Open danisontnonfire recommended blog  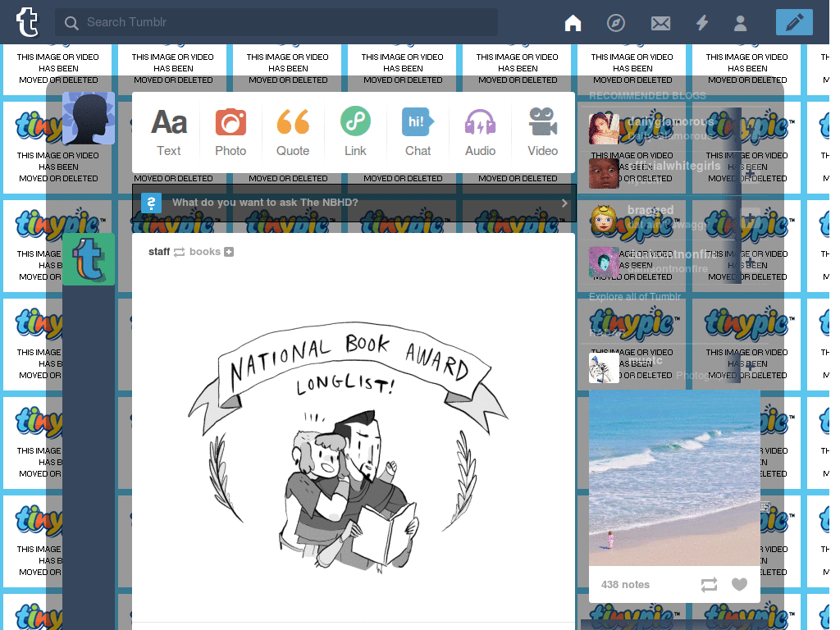(x=673, y=254)
